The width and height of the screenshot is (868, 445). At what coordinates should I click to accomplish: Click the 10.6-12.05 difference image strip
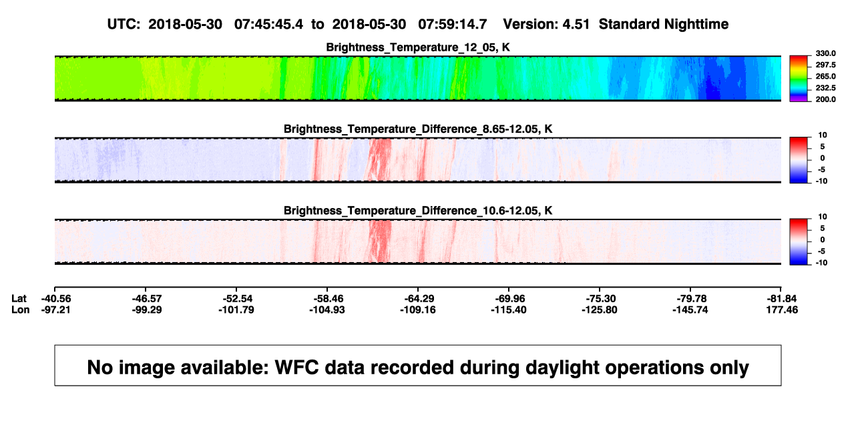(x=418, y=242)
